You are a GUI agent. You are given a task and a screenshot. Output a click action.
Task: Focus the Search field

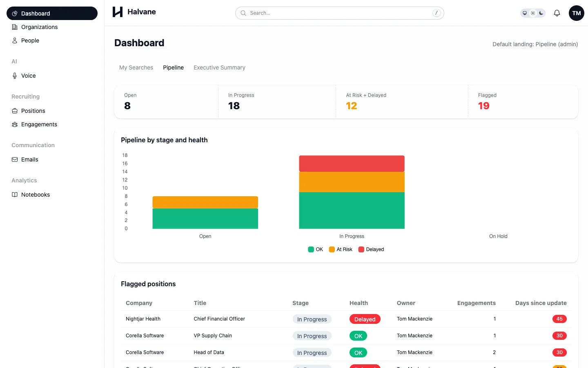click(340, 13)
